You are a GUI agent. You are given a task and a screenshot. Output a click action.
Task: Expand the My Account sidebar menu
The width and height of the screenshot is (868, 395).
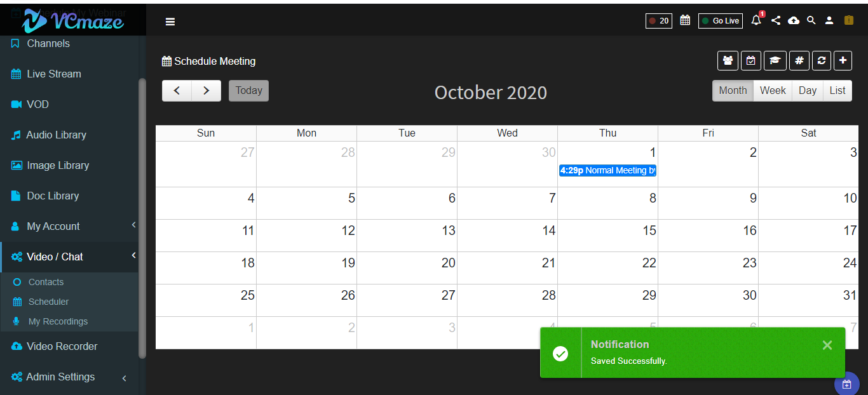pyautogui.click(x=73, y=226)
